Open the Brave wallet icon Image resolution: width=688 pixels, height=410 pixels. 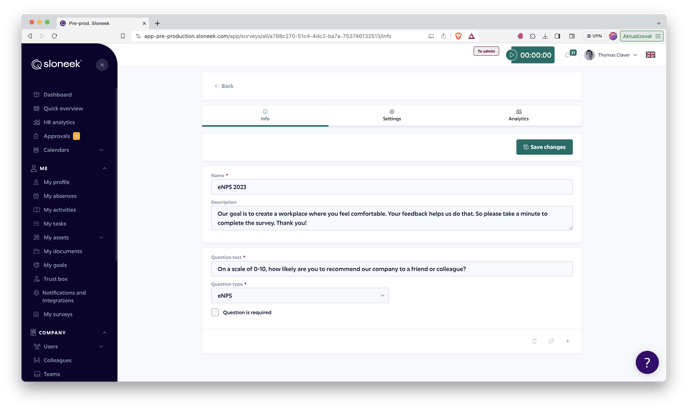[572, 36]
